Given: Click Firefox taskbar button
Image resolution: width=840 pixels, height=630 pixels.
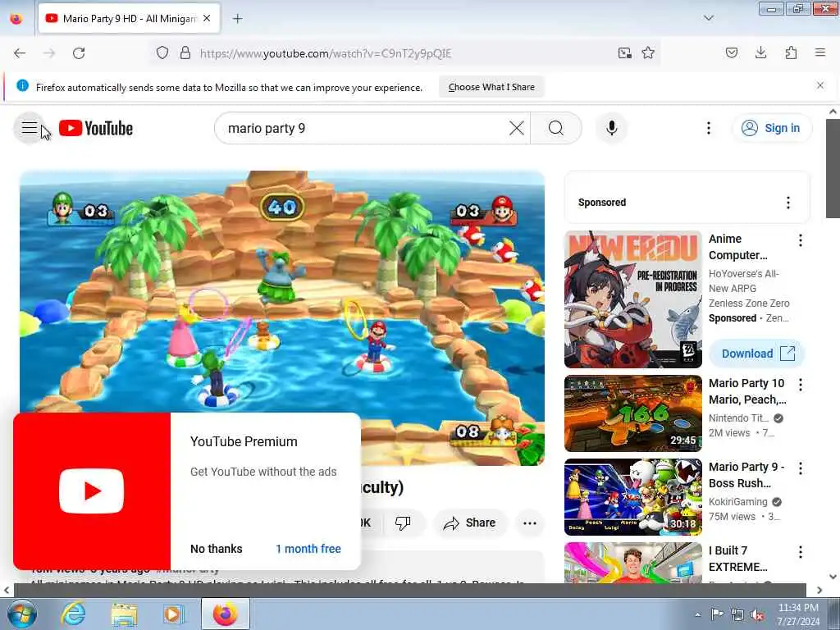Looking at the screenshot, I should [x=226, y=614].
